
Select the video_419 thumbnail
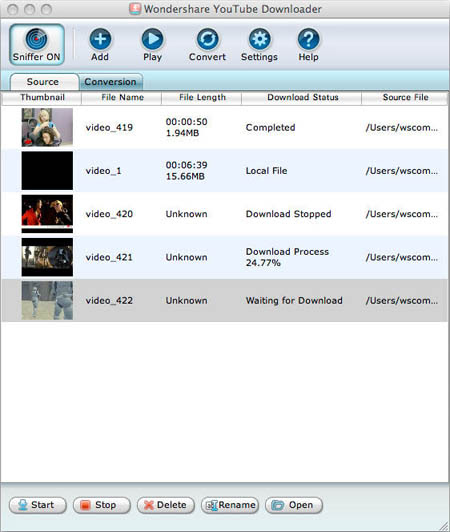coord(47,127)
